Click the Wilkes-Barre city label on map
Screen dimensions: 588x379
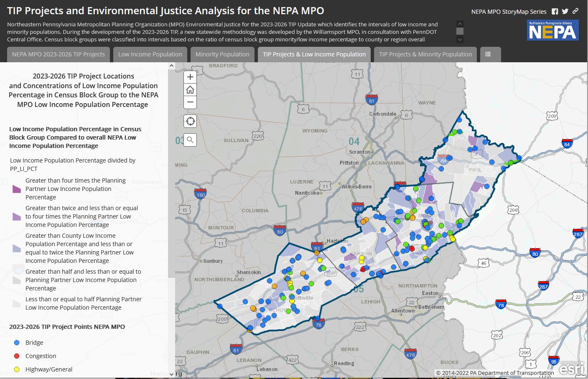click(356, 187)
